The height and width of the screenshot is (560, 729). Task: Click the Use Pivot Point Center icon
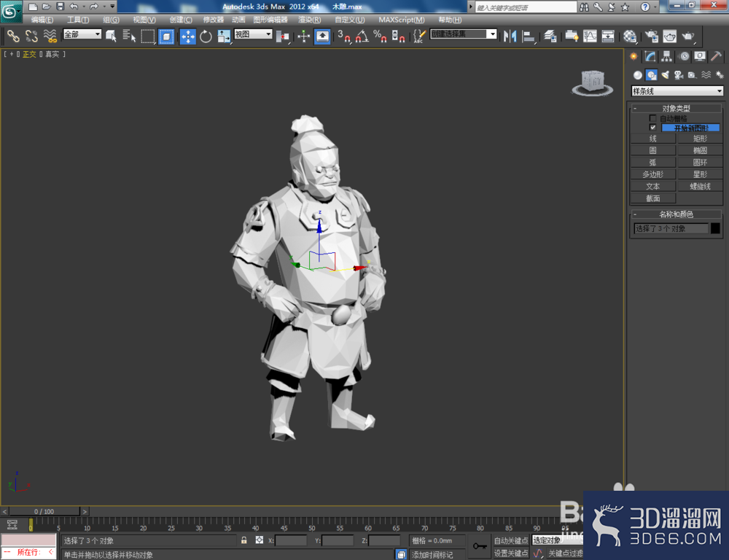(x=283, y=36)
